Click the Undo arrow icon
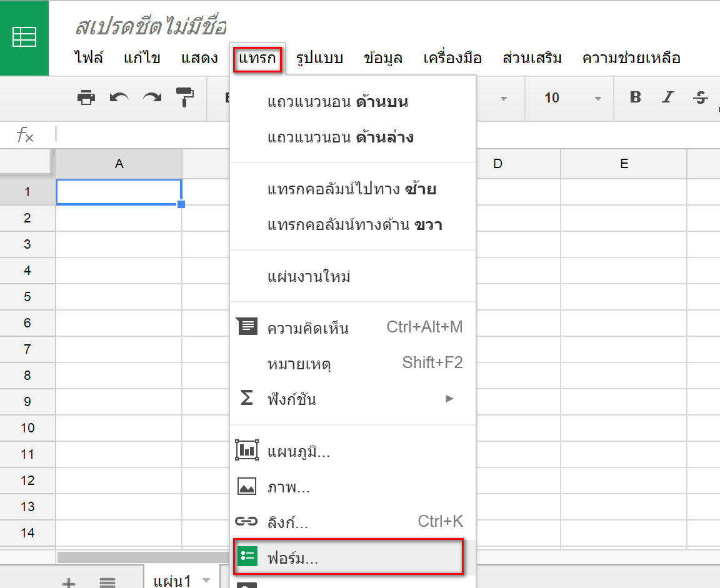720x588 pixels. click(119, 97)
